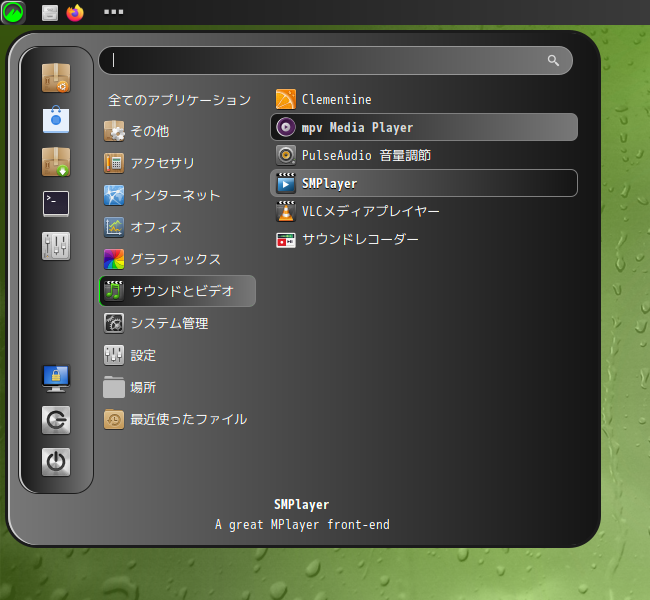
Task: Click the その他 category icon
Action: coord(114,131)
